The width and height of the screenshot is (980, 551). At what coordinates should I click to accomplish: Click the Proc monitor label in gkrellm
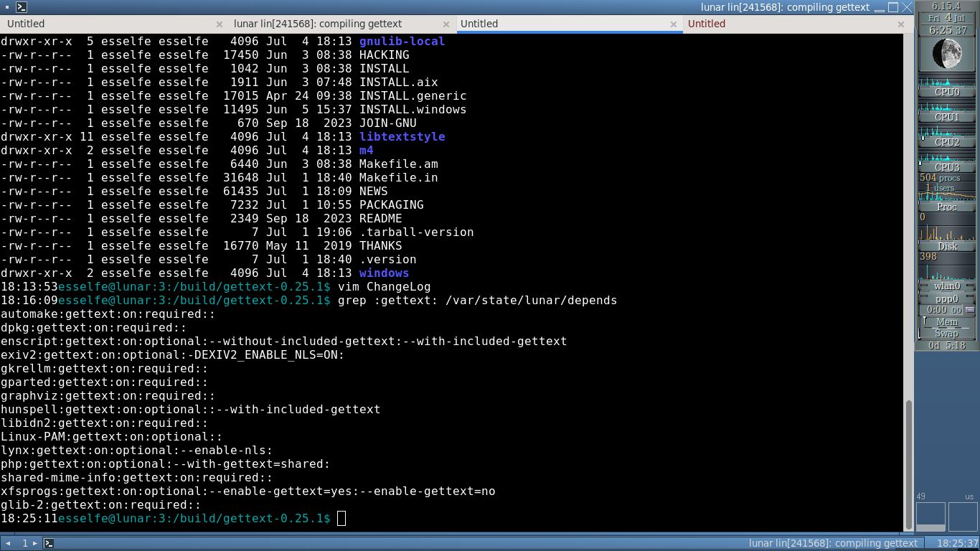point(947,207)
